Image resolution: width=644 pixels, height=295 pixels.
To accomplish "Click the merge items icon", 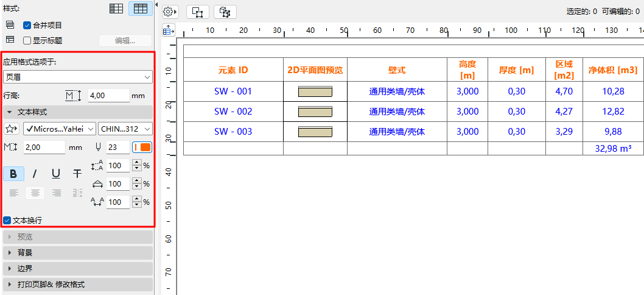I will pyautogui.click(x=10, y=25).
